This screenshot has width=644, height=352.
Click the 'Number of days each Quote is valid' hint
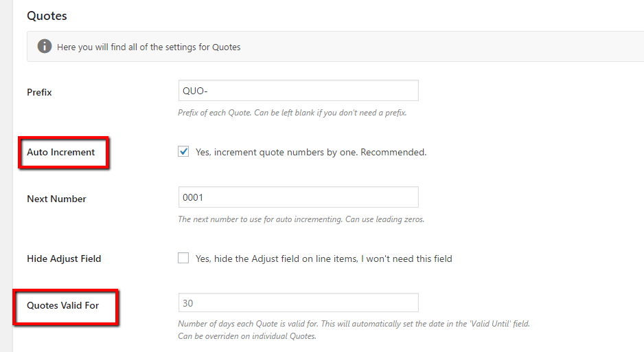click(x=354, y=323)
